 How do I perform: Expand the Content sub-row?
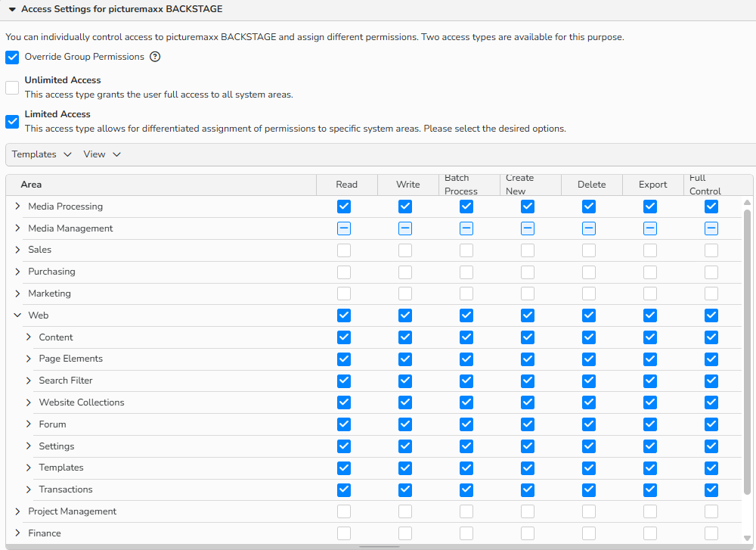29,337
